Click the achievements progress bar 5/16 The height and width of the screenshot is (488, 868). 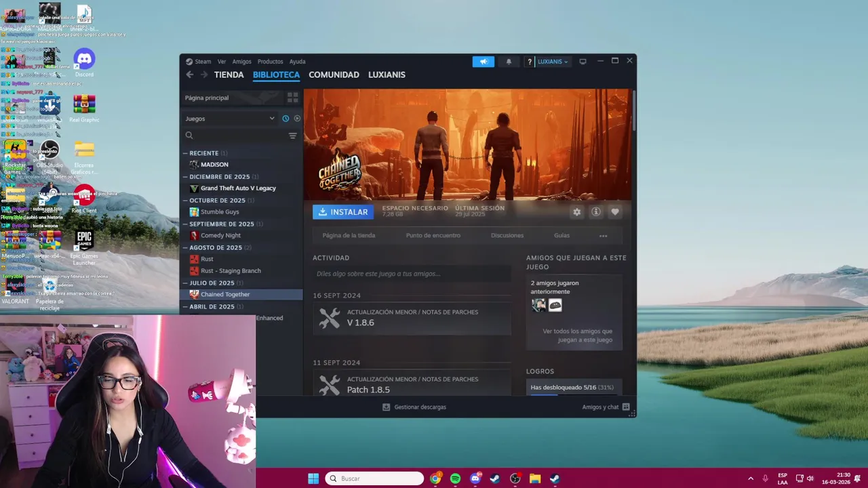point(574,394)
